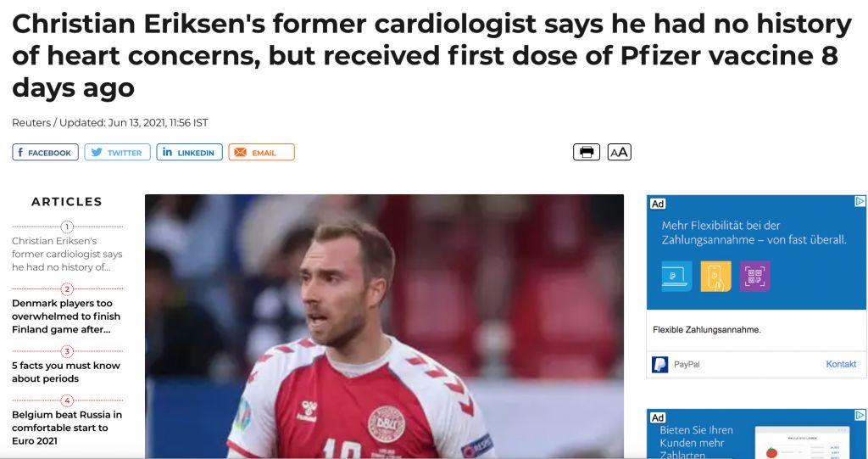Open the Kontakt link in PayPal ad
868x459 pixels.
[841, 364]
